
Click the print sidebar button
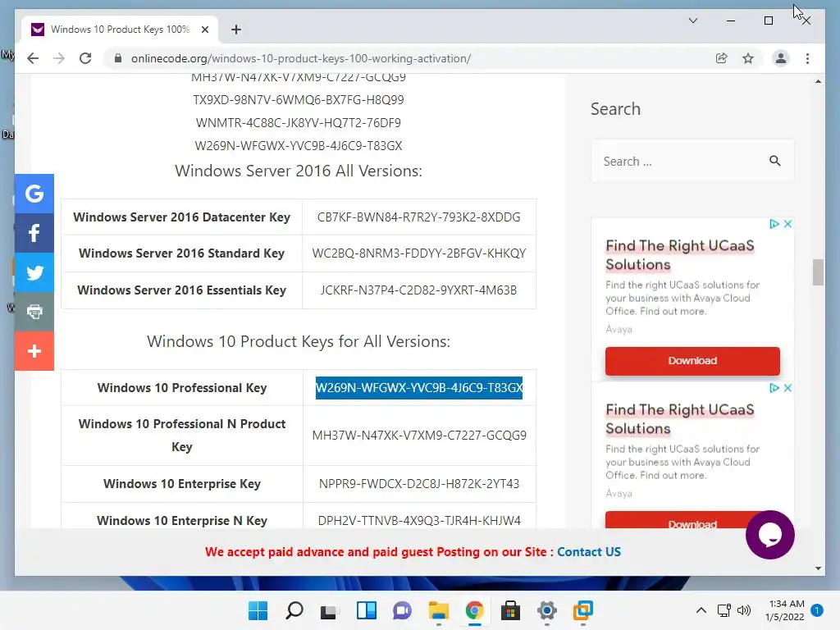point(34,311)
